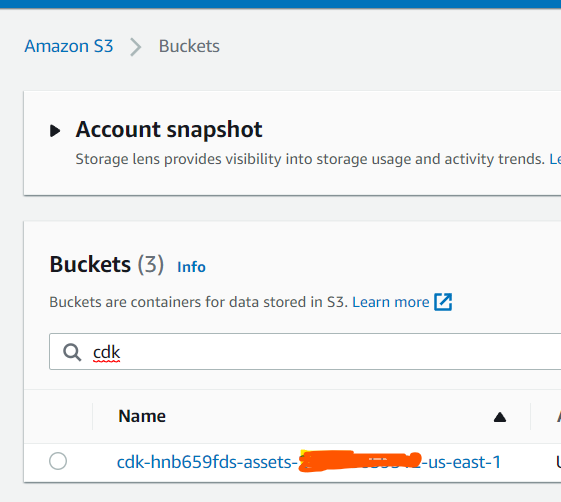This screenshot has width=561, height=502.
Task: Open the truncated link after Storage lens description
Action: [x=555, y=159]
